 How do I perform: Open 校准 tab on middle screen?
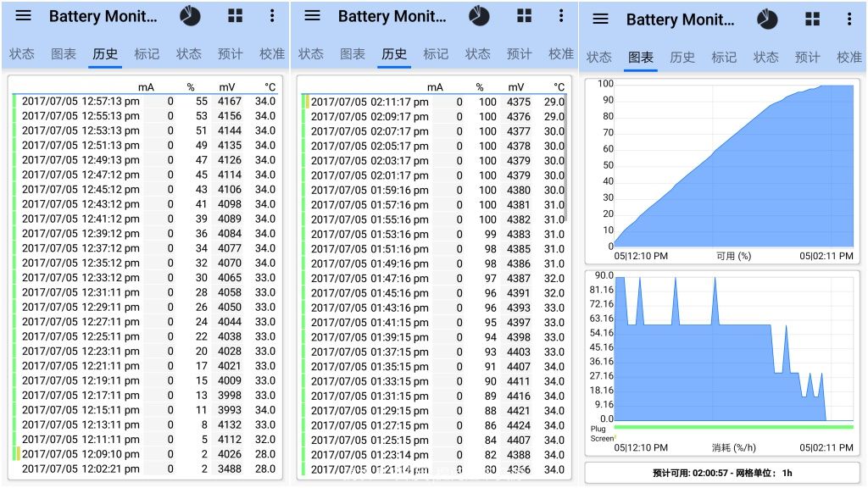[561, 53]
